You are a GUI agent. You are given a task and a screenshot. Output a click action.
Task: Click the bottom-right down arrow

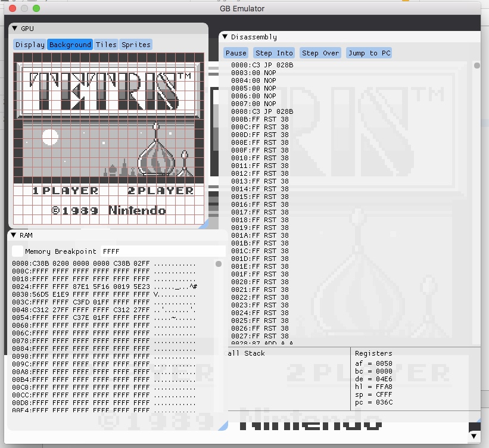click(x=474, y=436)
